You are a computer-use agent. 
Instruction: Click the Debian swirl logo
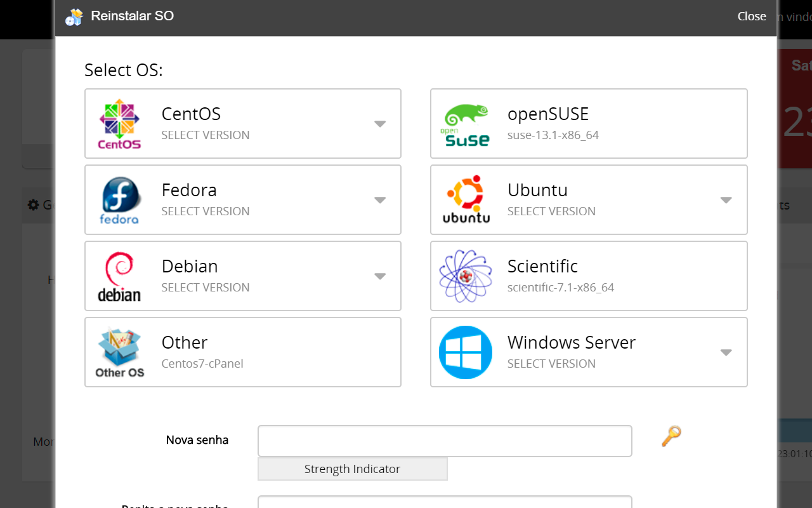pyautogui.click(x=119, y=276)
